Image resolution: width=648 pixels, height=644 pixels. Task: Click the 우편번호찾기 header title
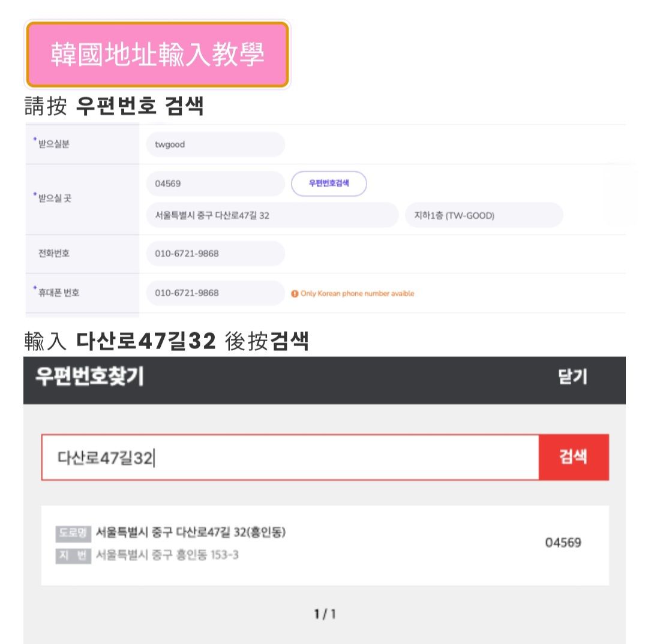pyautogui.click(x=89, y=378)
